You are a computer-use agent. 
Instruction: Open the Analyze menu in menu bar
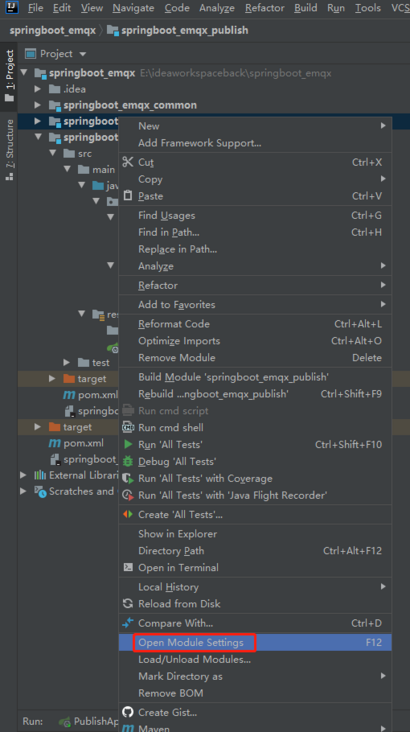217,7
